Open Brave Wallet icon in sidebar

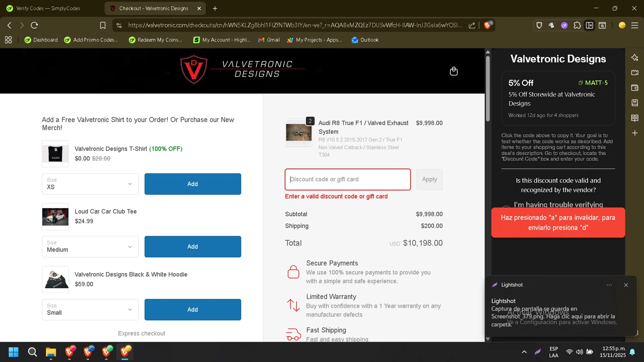(x=635, y=87)
